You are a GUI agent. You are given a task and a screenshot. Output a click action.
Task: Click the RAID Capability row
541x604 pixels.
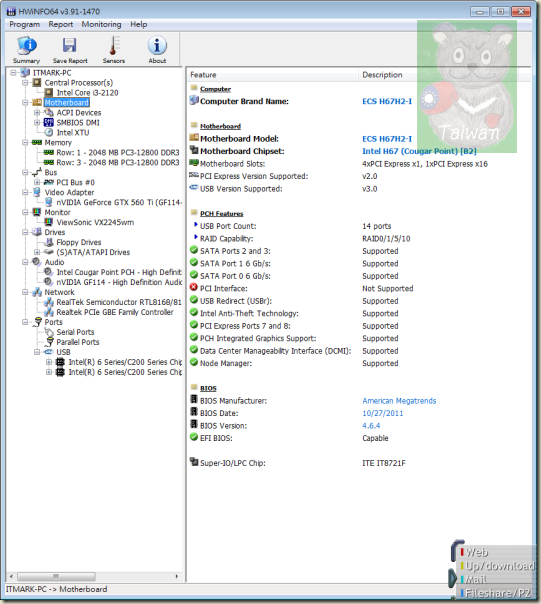[358, 238]
